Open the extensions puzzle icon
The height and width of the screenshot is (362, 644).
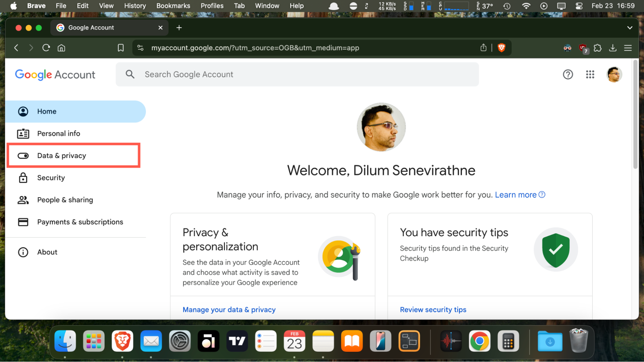pos(598,48)
